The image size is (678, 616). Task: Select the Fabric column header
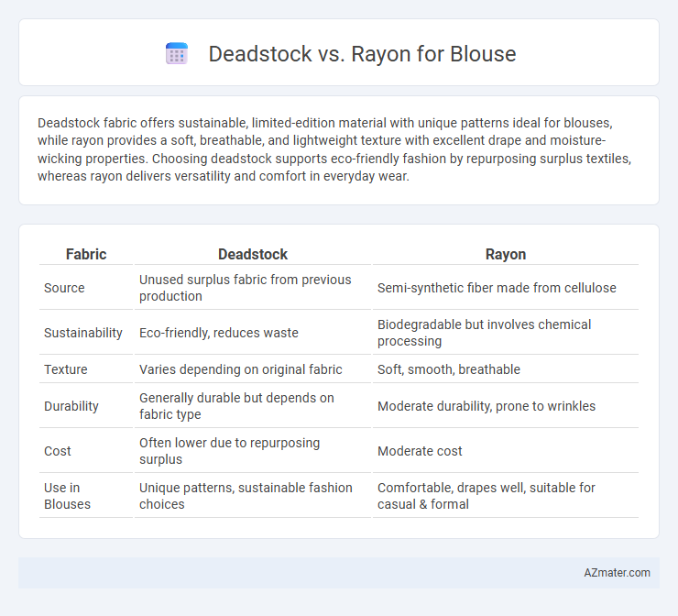pyautogui.click(x=85, y=254)
